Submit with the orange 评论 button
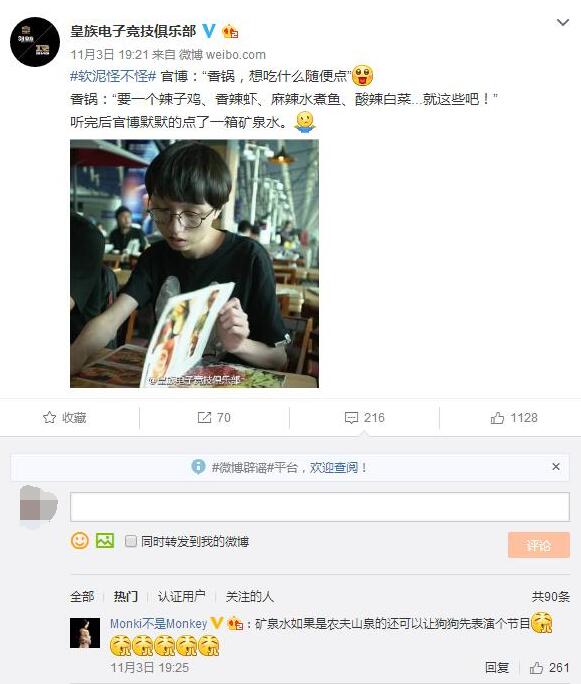Image resolution: width=581 pixels, height=684 pixels. (539, 545)
